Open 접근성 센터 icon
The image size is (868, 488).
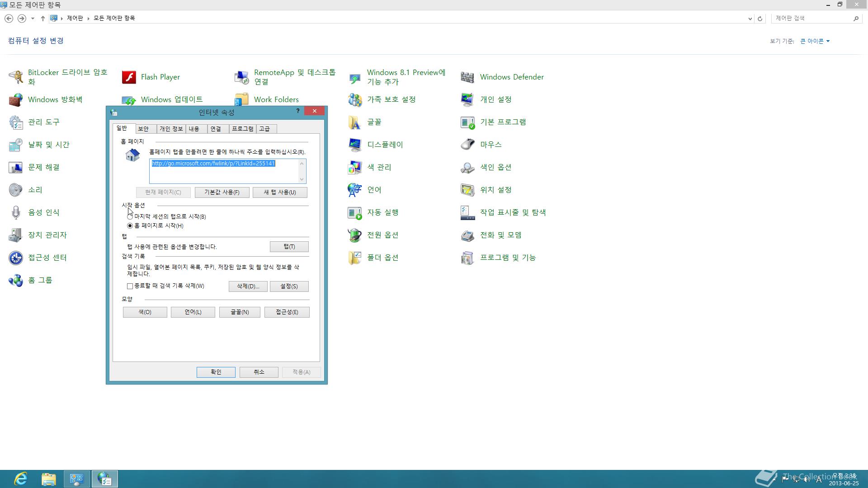(x=15, y=258)
